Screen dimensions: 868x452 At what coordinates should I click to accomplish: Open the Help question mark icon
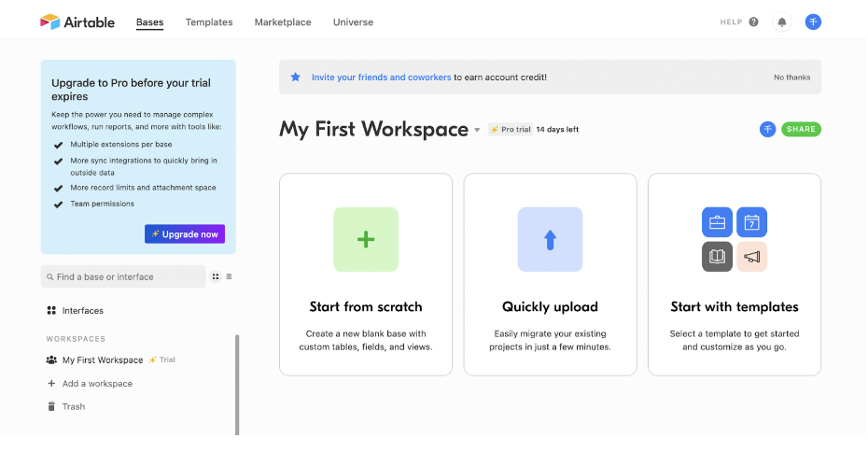click(x=753, y=22)
